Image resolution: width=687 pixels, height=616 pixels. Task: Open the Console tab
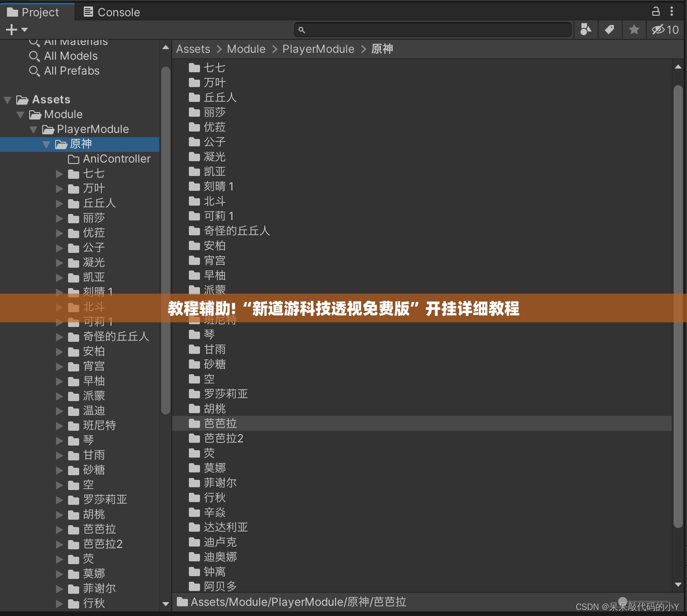coord(112,12)
